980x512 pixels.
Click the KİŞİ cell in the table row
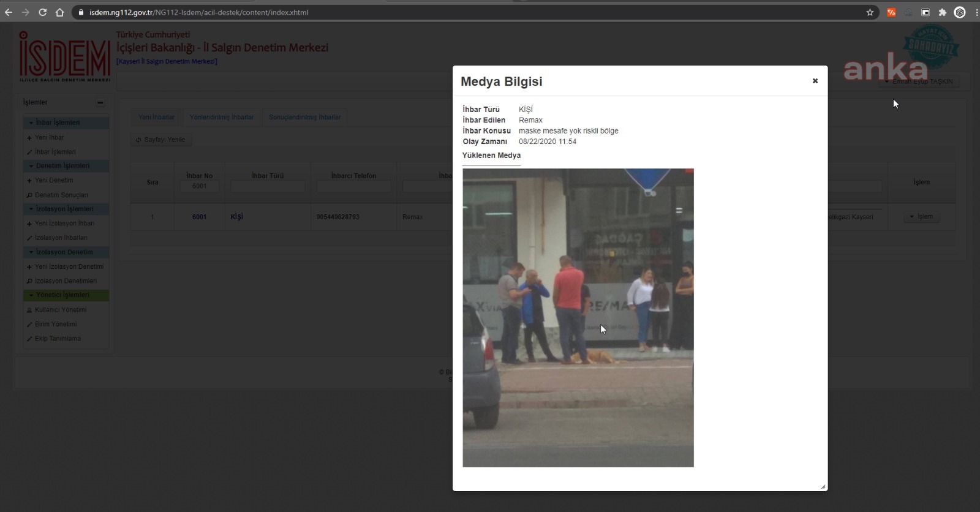(237, 217)
